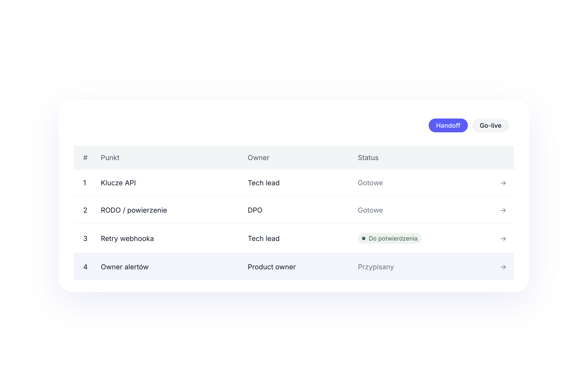Click row number 3
Viewport: 588px width, 392px height.
tap(85, 239)
